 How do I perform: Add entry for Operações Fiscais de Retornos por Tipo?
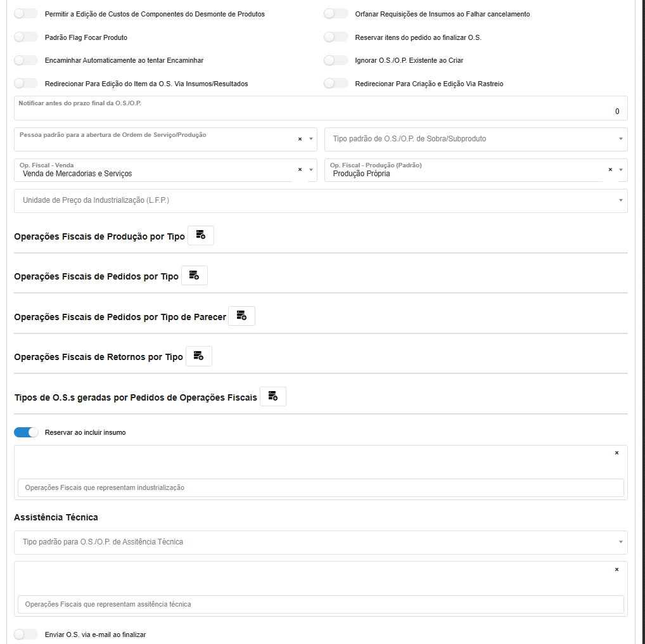[198, 356]
